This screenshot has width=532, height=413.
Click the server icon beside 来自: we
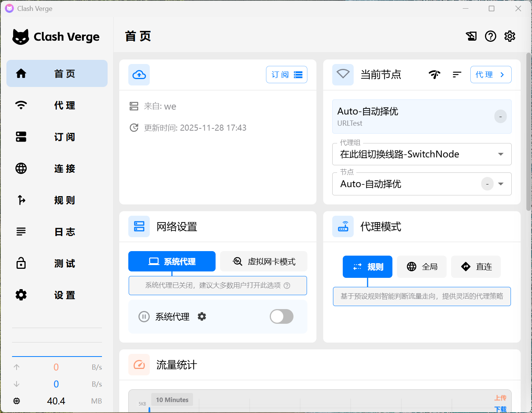[134, 106]
